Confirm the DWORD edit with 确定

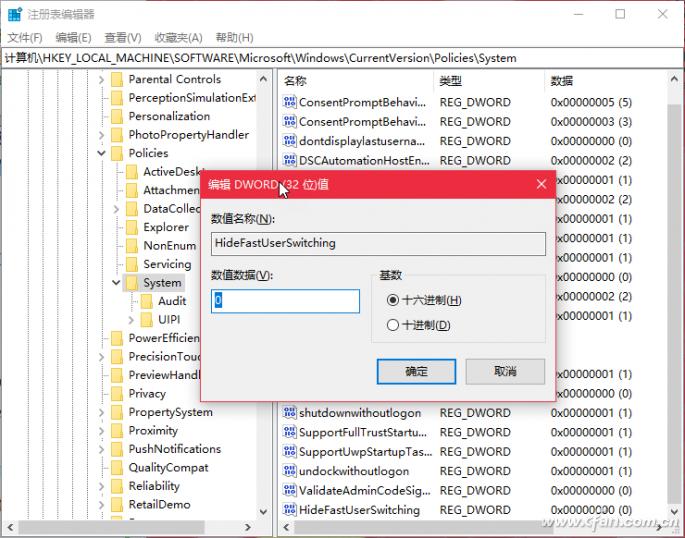point(416,372)
